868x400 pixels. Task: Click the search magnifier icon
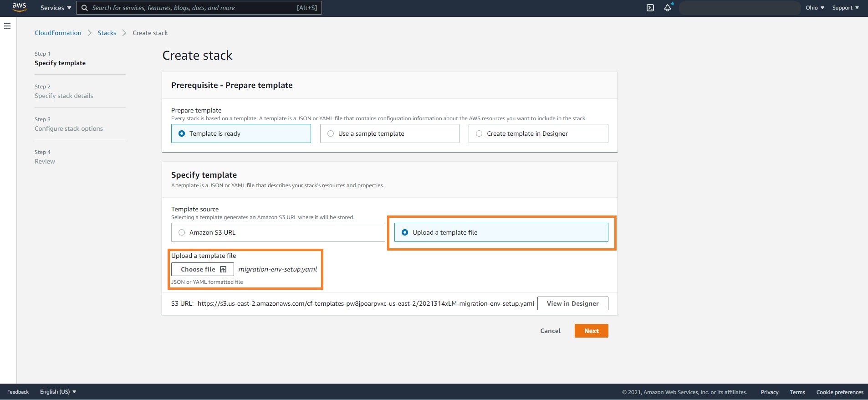tap(84, 8)
